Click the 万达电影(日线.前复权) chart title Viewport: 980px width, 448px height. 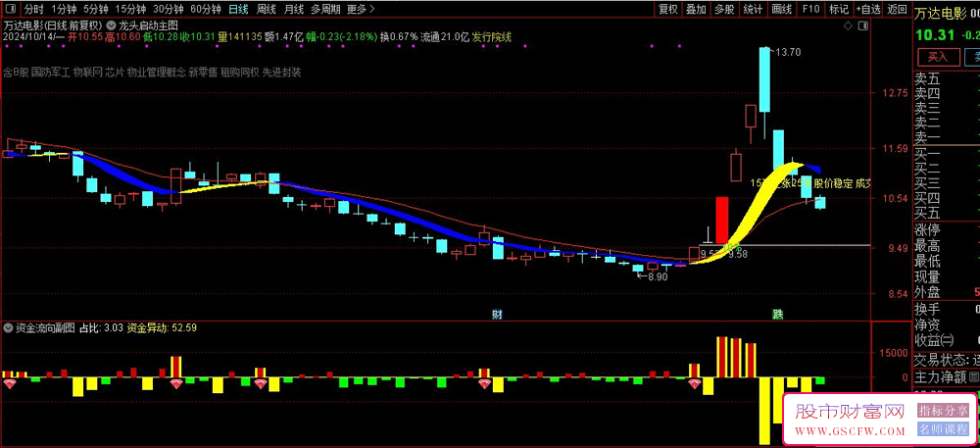[x=53, y=25]
